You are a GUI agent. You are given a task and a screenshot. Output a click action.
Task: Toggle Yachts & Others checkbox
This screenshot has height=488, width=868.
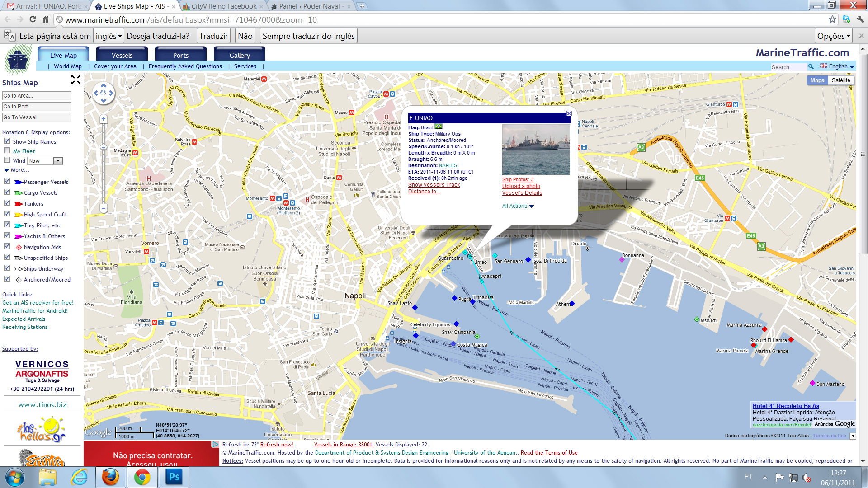7,235
